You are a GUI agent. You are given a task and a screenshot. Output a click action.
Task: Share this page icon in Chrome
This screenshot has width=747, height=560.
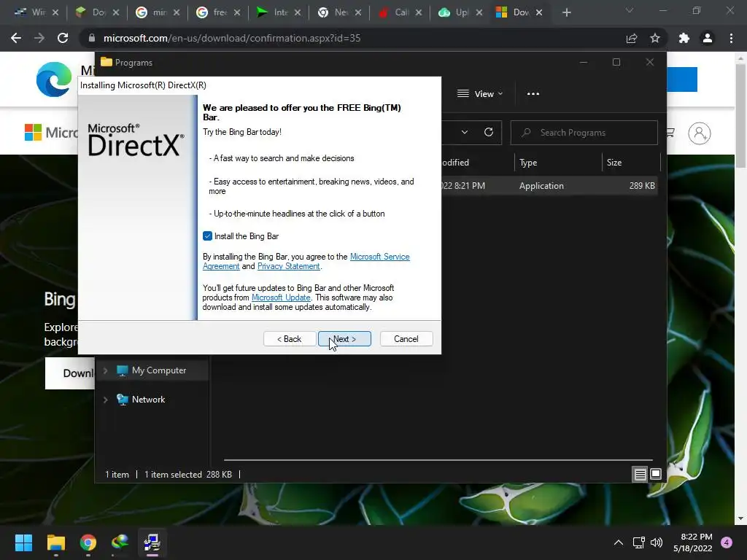pos(632,38)
